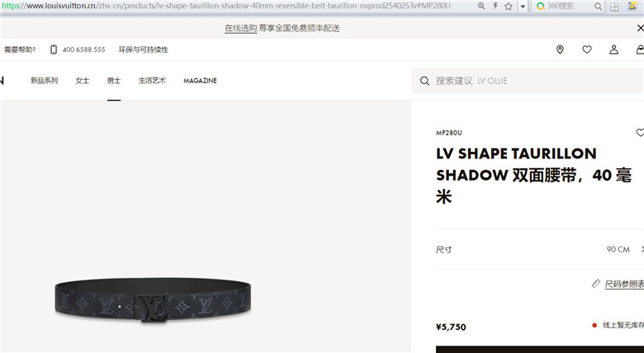Open the 生活艺术 menu
644x353 pixels.
click(x=152, y=81)
